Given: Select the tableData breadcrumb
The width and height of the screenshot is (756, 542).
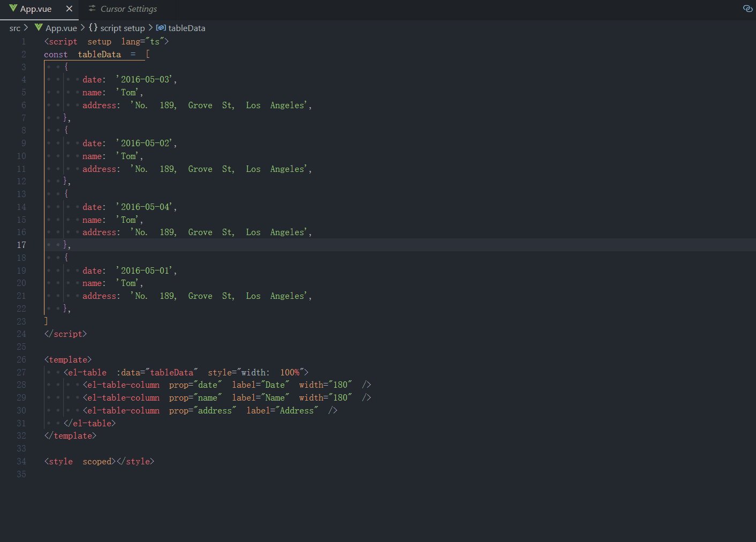Looking at the screenshot, I should [187, 28].
